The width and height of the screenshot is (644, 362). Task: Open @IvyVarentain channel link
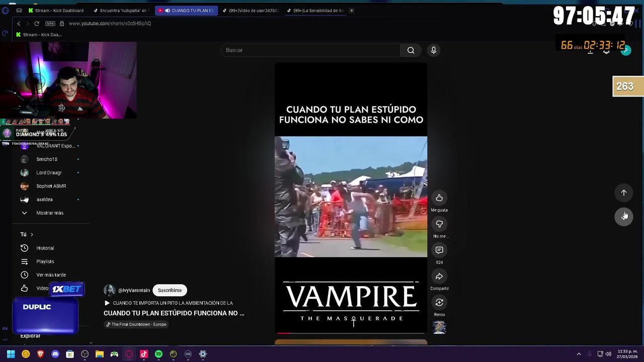click(x=134, y=291)
